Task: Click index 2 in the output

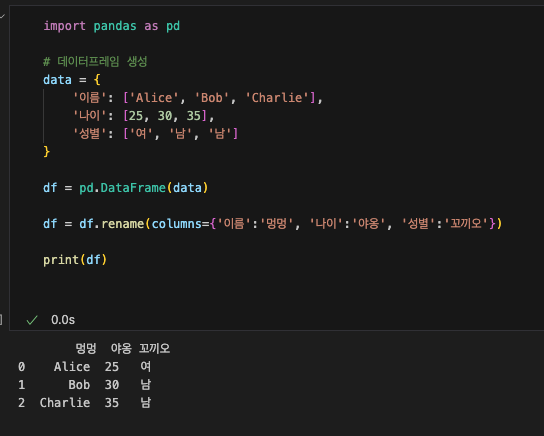Action: click(22, 403)
